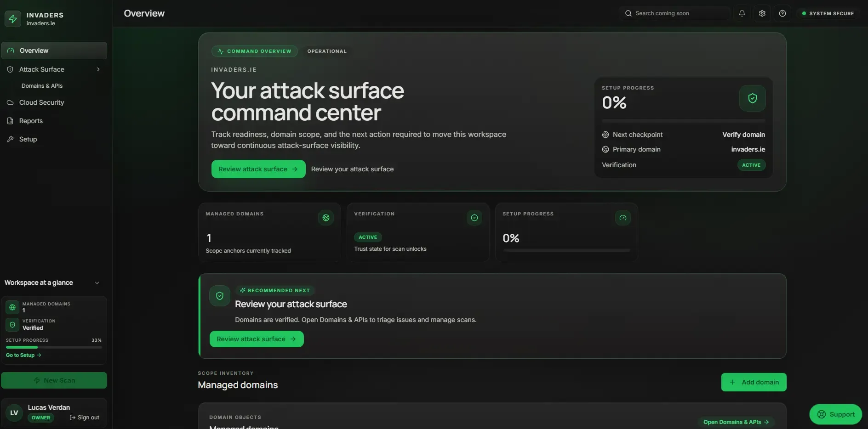The width and height of the screenshot is (868, 429).
Task: Click the Reports document icon
Action: 10,121
